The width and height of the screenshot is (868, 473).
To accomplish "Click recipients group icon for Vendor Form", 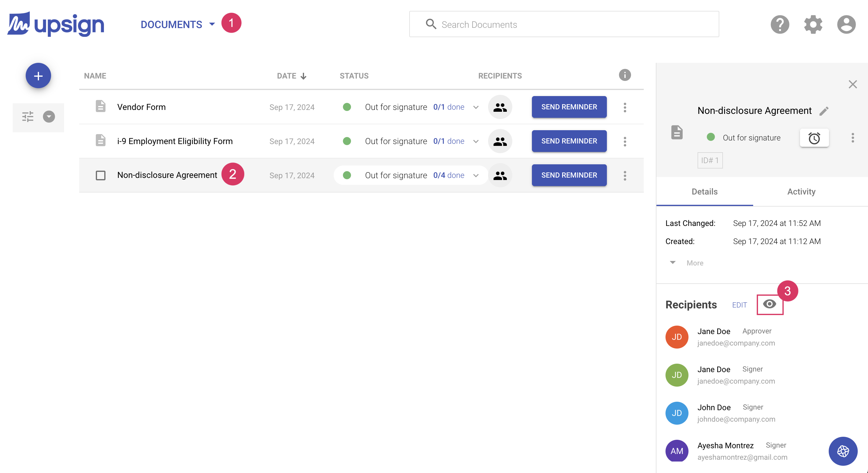I will coord(500,107).
